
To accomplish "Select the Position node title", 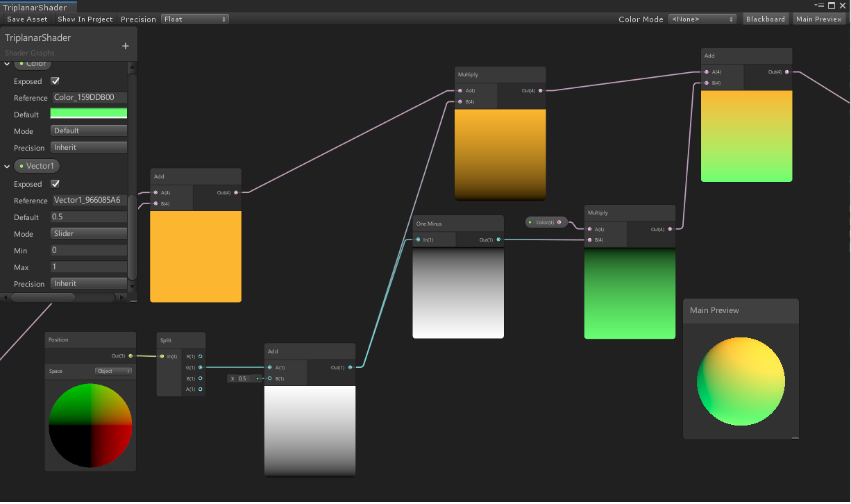I will pyautogui.click(x=58, y=339).
